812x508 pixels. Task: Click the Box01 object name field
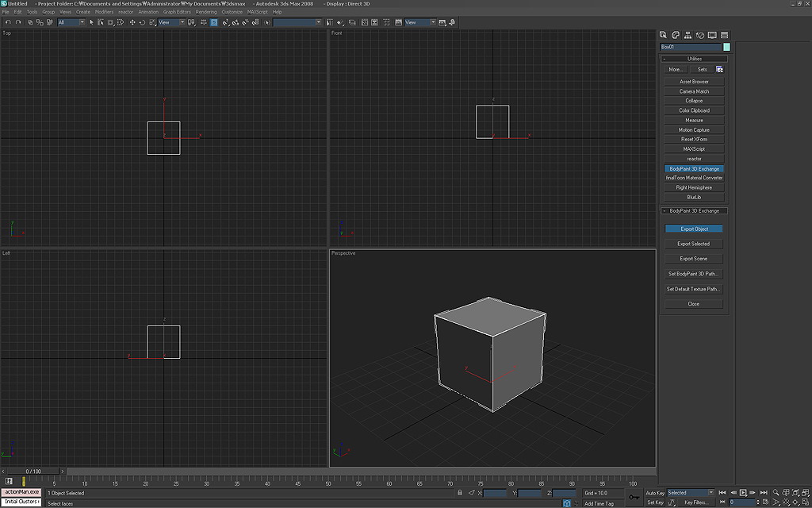tap(691, 47)
